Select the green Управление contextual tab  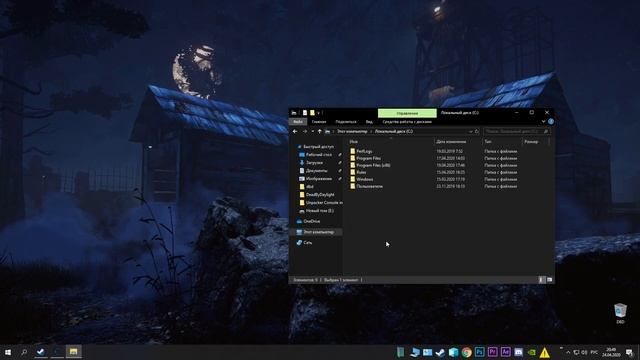tap(407, 113)
